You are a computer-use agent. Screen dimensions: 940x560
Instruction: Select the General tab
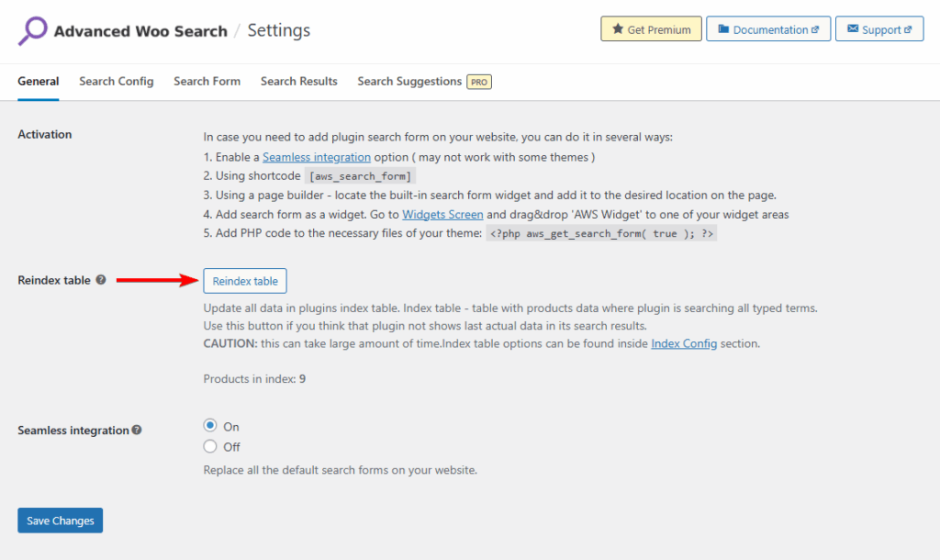click(38, 81)
